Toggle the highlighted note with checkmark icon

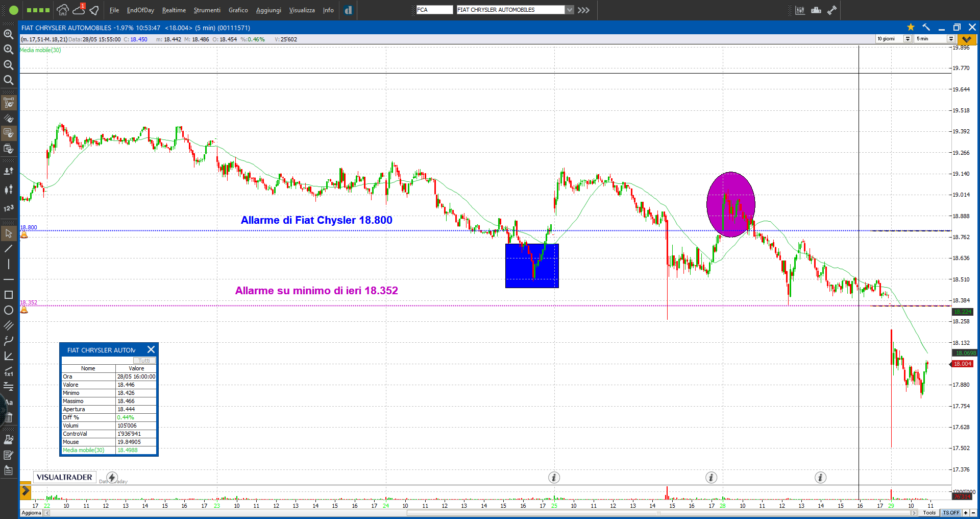9,133
